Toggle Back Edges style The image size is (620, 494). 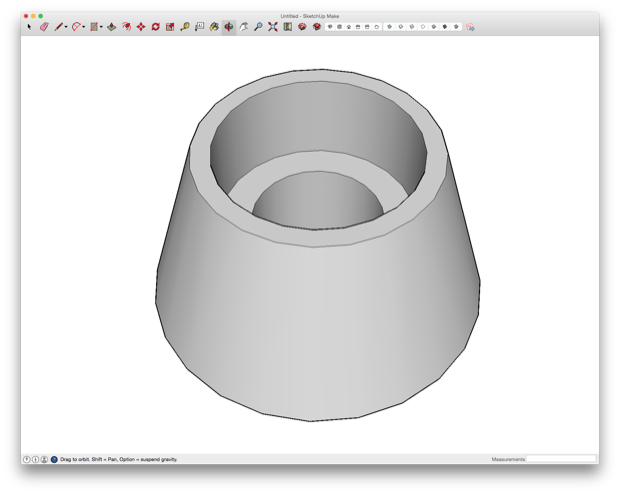[x=401, y=27]
